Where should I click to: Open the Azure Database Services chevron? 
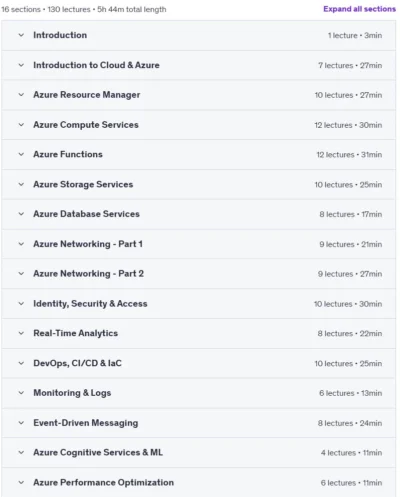(x=21, y=214)
